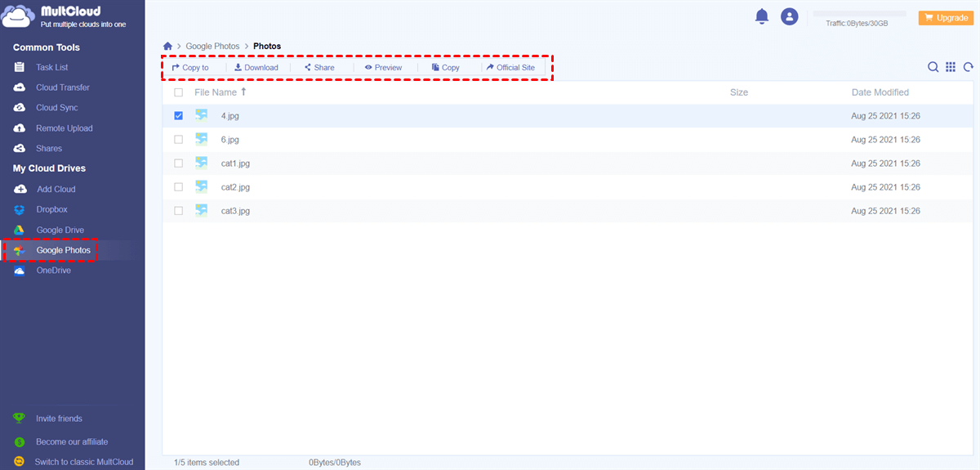Open the Google Drive drive
Viewport: 980px width, 470px height.
(60, 231)
